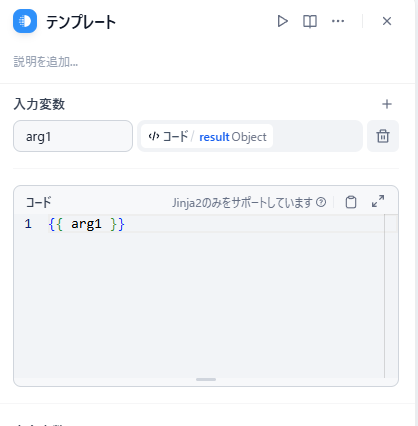Open the three-dot more options menu
This screenshot has height=426, width=418.
click(x=338, y=21)
